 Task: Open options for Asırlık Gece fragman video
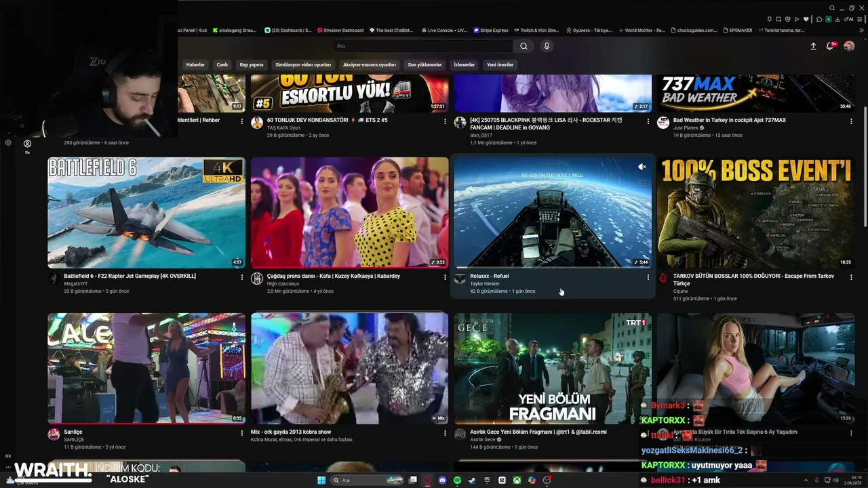(648, 432)
